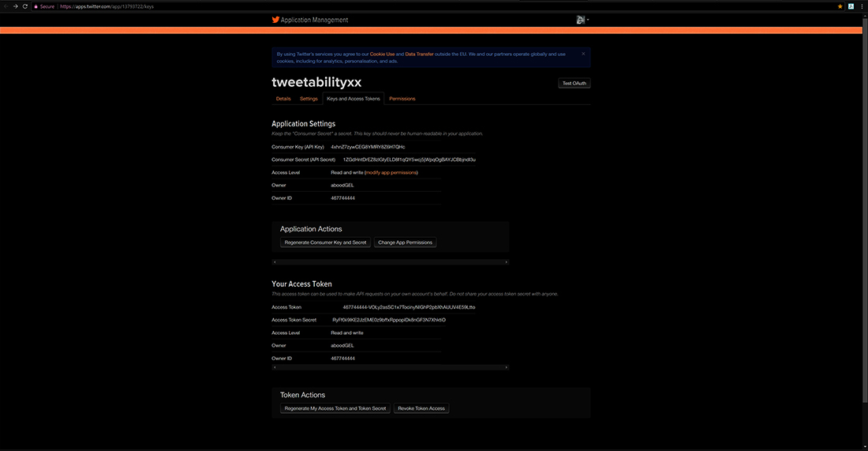The image size is (868, 451).
Task: Click the Access Token Secret label
Action: pos(294,320)
